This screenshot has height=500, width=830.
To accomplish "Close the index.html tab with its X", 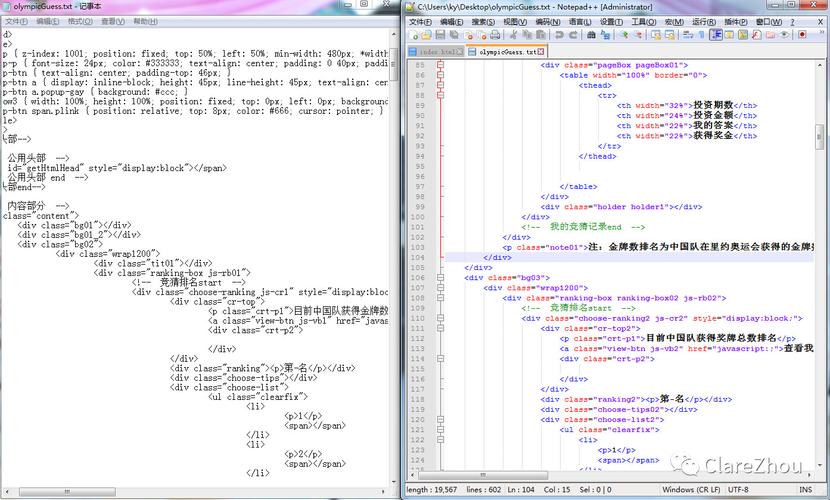I will click(x=459, y=52).
